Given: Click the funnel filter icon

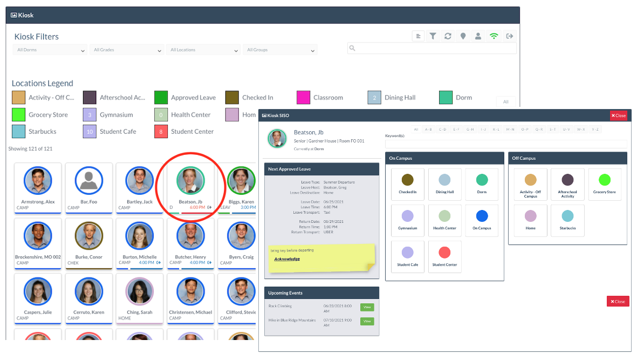Looking at the screenshot, I should (433, 36).
